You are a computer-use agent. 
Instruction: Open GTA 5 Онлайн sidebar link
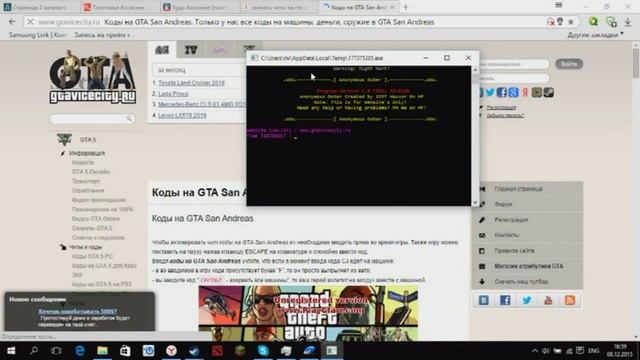(x=91, y=172)
